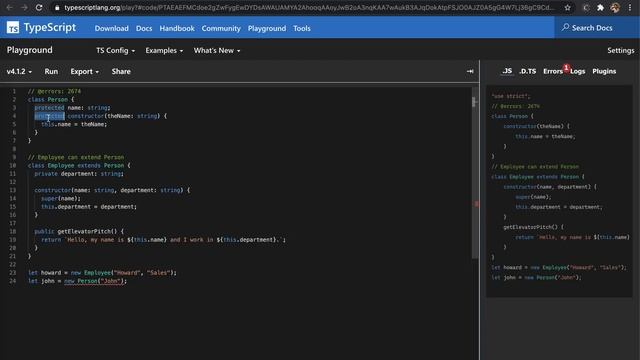
Task: Open the v4.1.2 version dropdown
Action: (x=19, y=71)
